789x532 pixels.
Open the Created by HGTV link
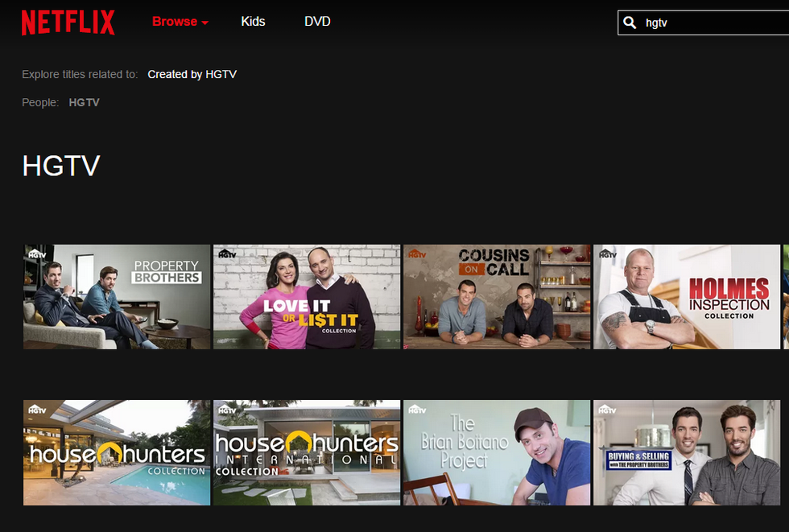click(x=192, y=75)
